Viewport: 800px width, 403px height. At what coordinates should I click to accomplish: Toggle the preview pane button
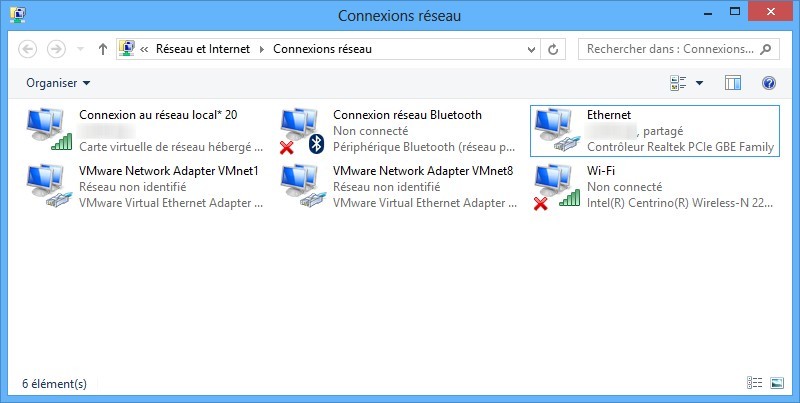733,83
